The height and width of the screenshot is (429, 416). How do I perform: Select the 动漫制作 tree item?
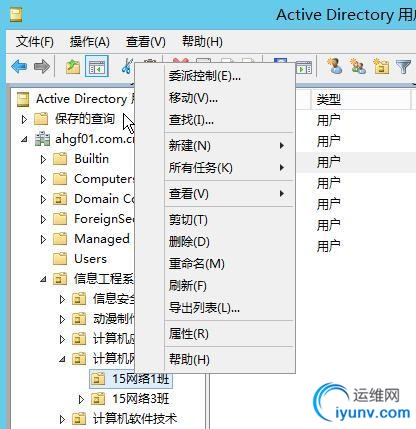tap(114, 319)
